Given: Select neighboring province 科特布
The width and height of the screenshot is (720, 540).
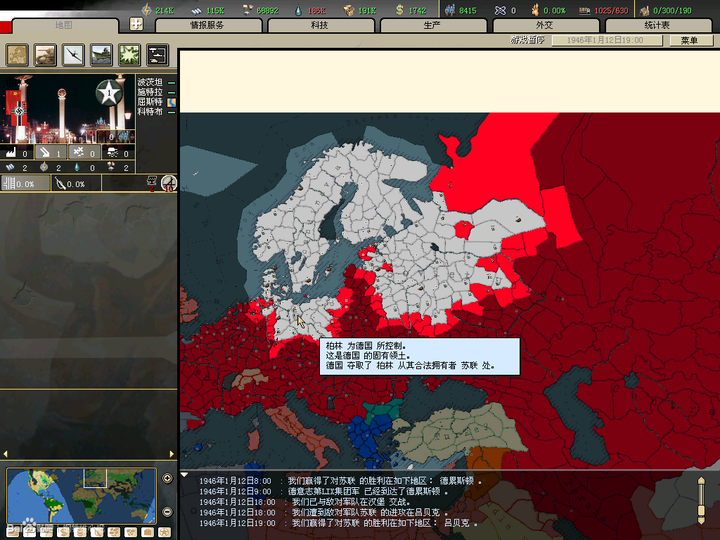Looking at the screenshot, I should click(x=150, y=112).
